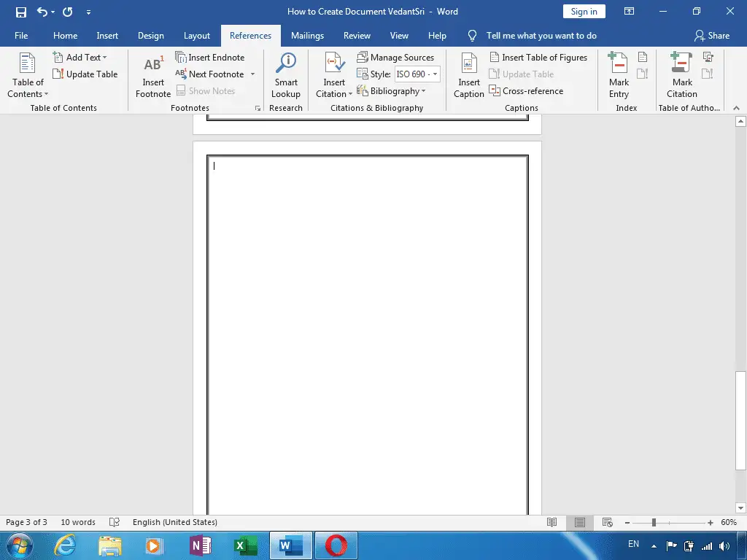Open Excel from the taskbar
This screenshot has width=747, height=560.
(x=245, y=545)
